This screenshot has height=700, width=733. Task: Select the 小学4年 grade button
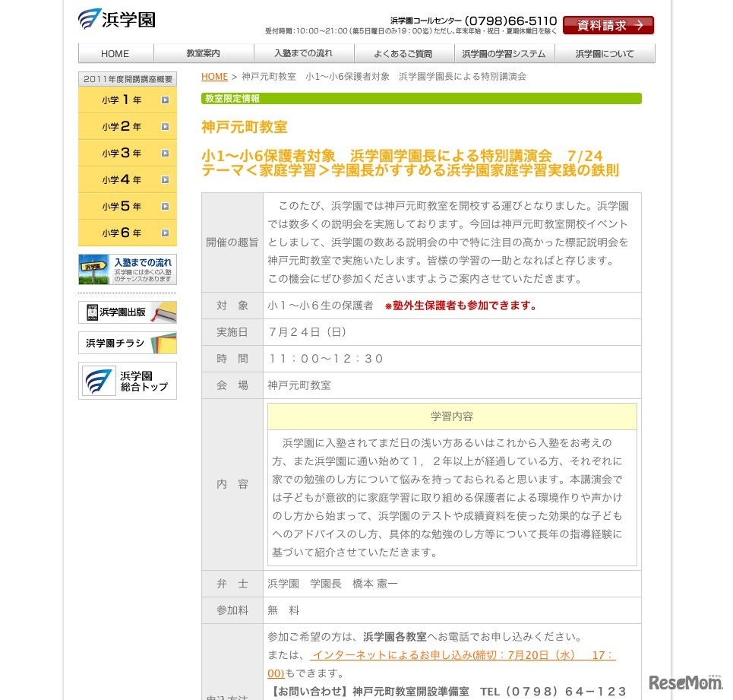pos(122,179)
